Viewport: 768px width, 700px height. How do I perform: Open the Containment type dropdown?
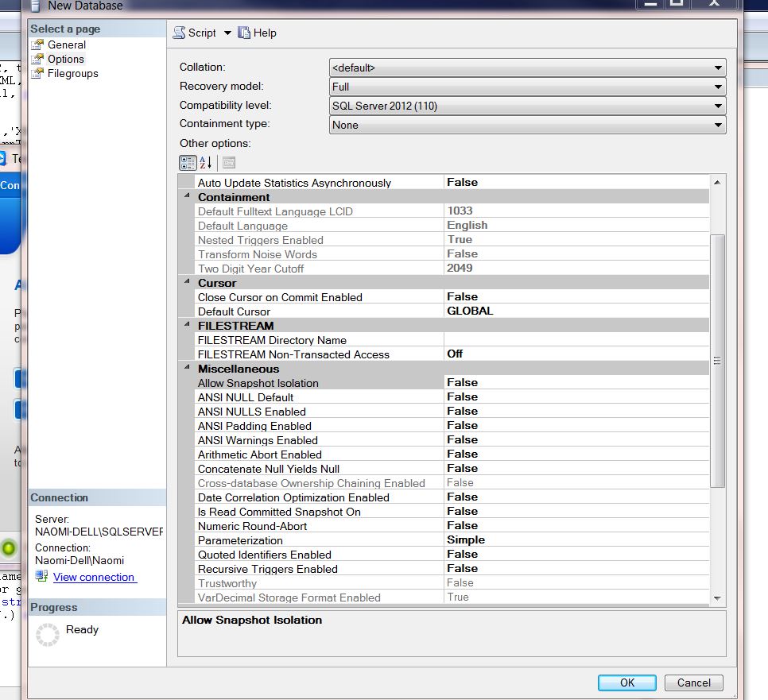[x=718, y=125]
